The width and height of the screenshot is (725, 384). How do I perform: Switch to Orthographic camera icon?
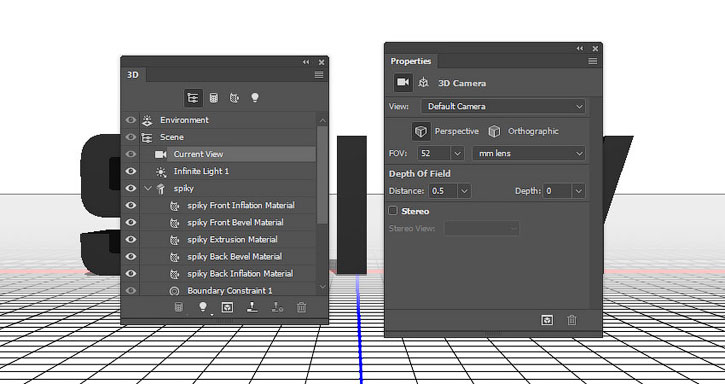(x=494, y=131)
